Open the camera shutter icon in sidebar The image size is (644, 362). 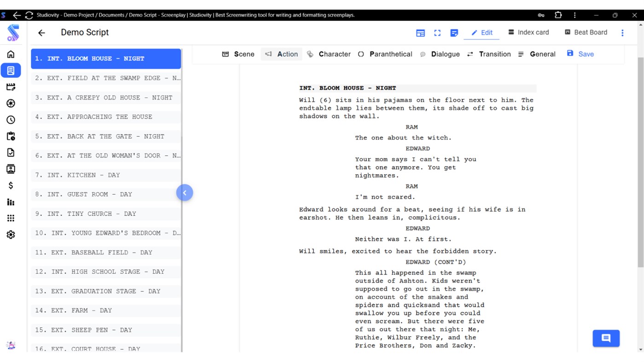click(11, 103)
